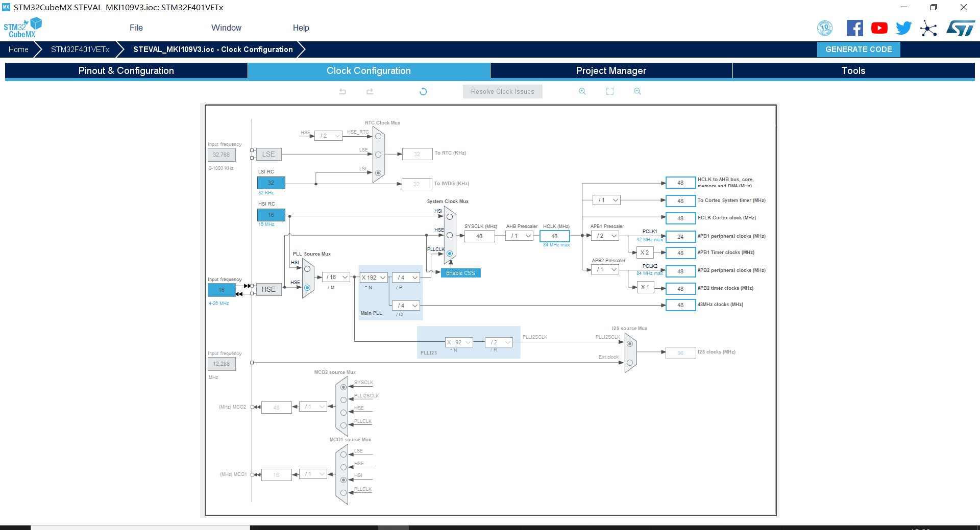980x530 pixels.
Task: Click the HCLK (MHz) value field
Action: (x=555, y=236)
